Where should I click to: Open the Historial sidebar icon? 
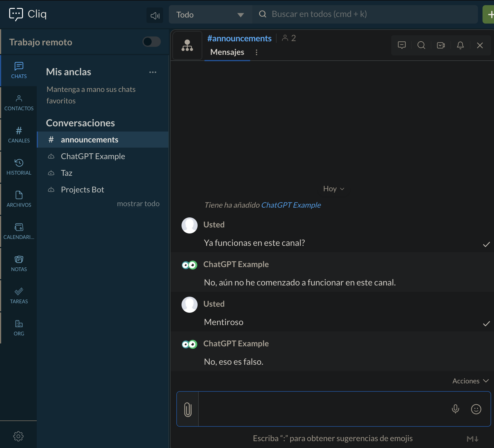tap(19, 167)
